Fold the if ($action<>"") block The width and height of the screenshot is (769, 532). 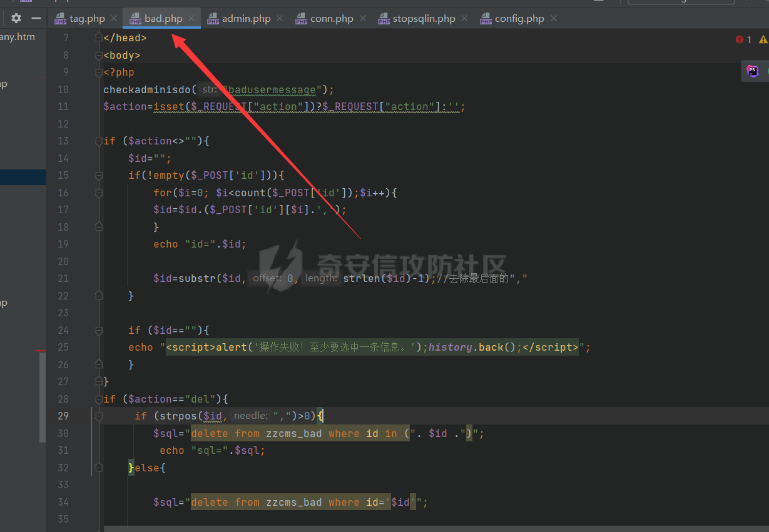98,141
